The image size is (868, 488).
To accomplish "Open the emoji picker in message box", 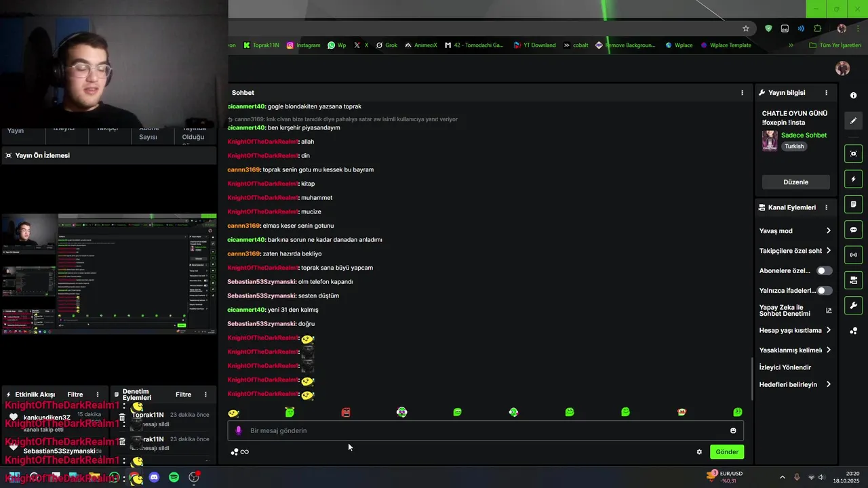I will (733, 430).
